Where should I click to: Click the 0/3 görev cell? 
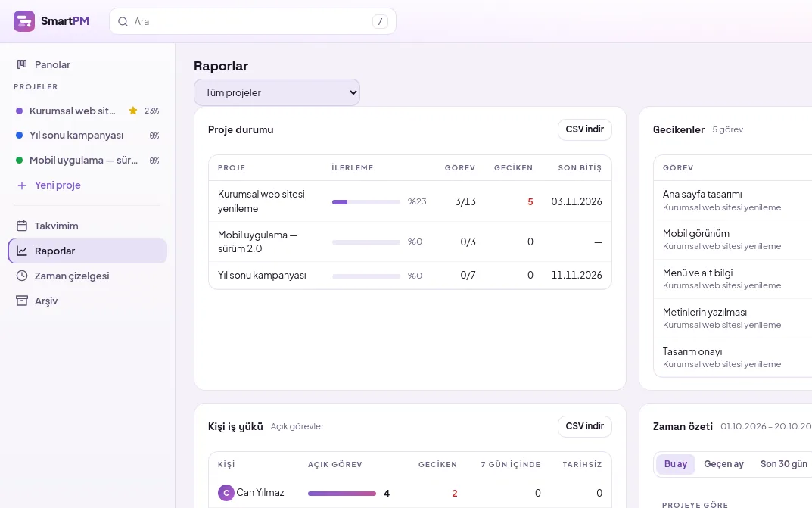click(x=468, y=242)
